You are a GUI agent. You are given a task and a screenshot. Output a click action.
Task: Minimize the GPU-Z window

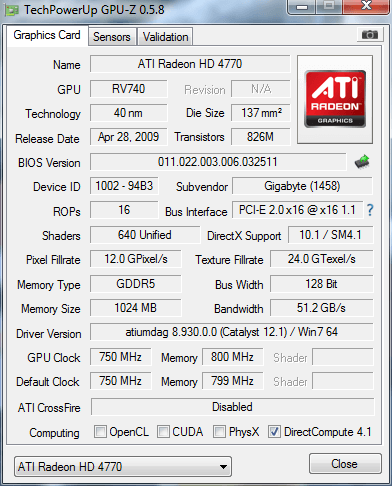pyautogui.click(x=302, y=6)
